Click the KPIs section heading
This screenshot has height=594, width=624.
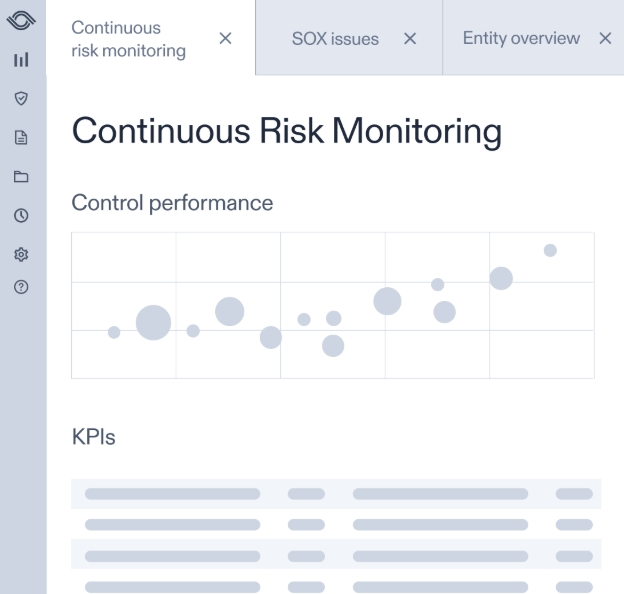(x=93, y=437)
